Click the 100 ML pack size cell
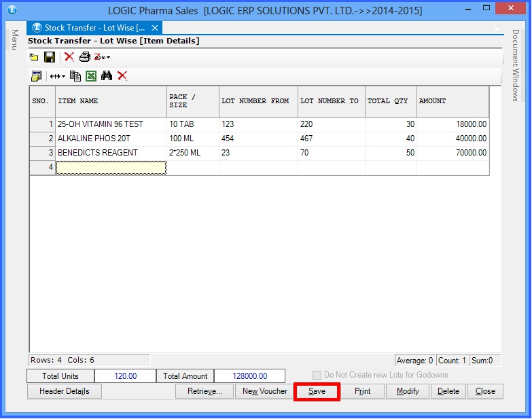 coord(193,139)
